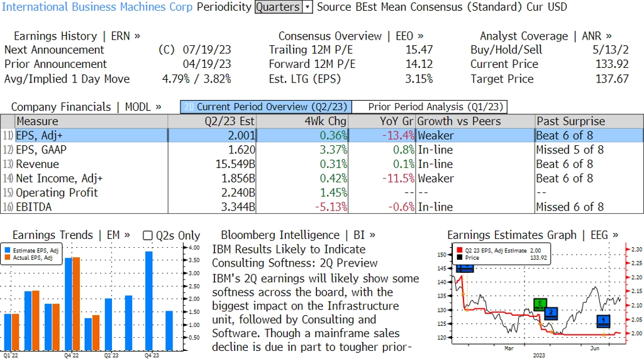Open Earnings Estimates Graph EEG link

533,235
